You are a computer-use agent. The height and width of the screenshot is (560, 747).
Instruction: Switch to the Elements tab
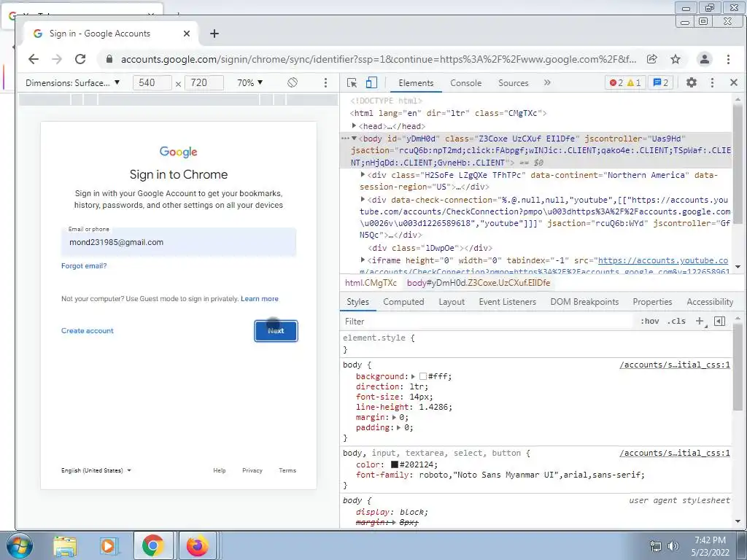point(416,83)
